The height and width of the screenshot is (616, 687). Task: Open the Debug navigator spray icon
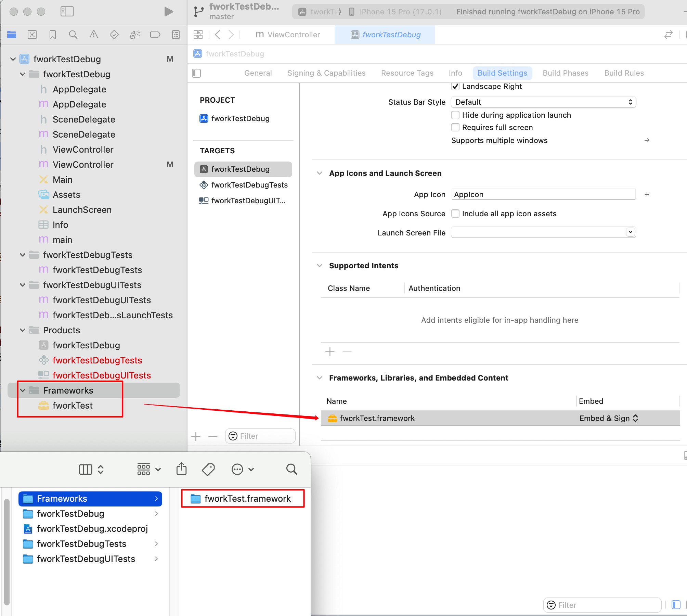[135, 35]
